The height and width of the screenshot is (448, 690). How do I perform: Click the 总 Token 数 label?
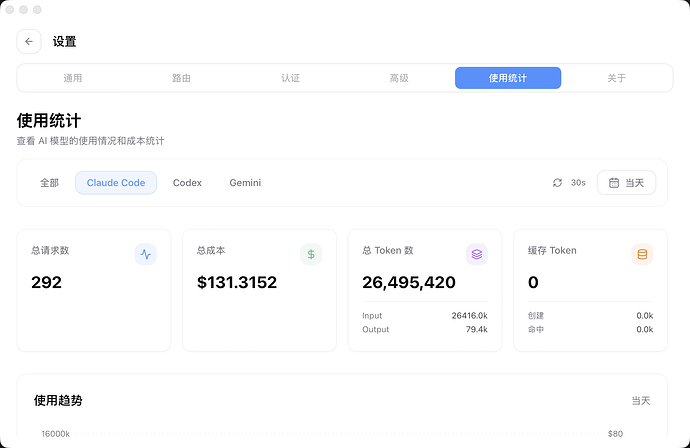(x=388, y=250)
